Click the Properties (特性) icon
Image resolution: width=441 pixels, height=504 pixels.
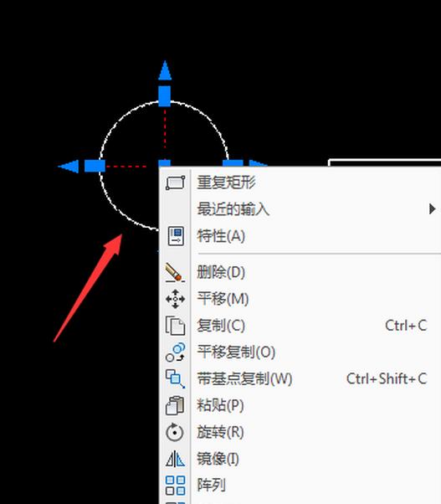click(x=176, y=236)
